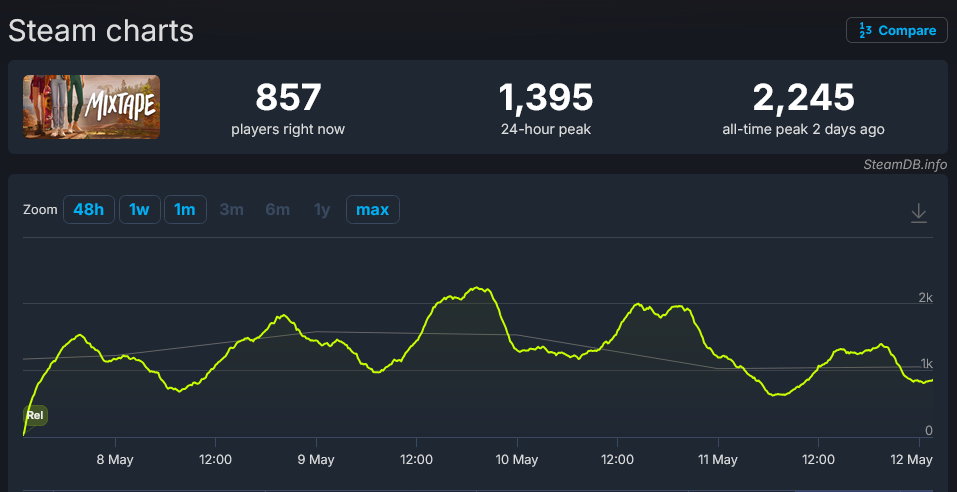Click the 2,245 all-time peak figure
957x492 pixels.
tap(803, 98)
